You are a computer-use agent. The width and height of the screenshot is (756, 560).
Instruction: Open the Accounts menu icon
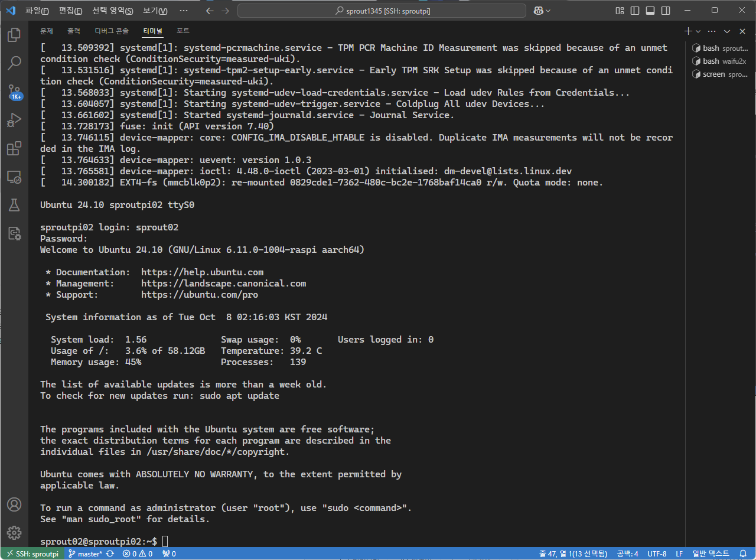[14, 505]
